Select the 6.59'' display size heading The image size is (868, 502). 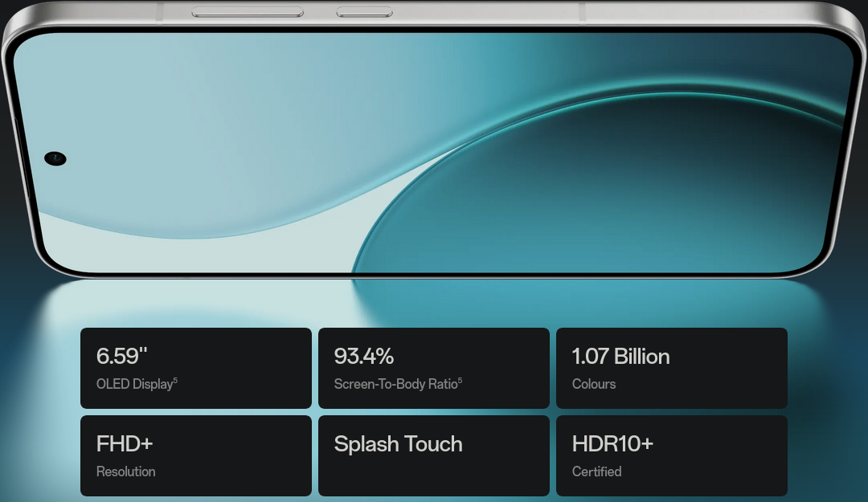coord(122,356)
